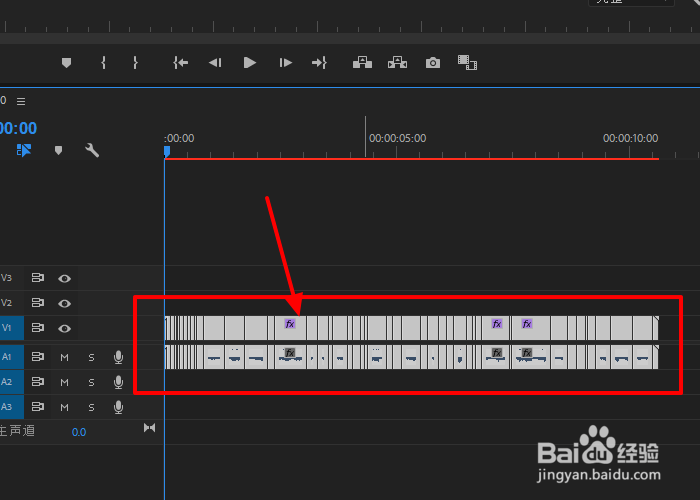
Task: Click the ruler at 00:00:05:00
Action: (397, 138)
